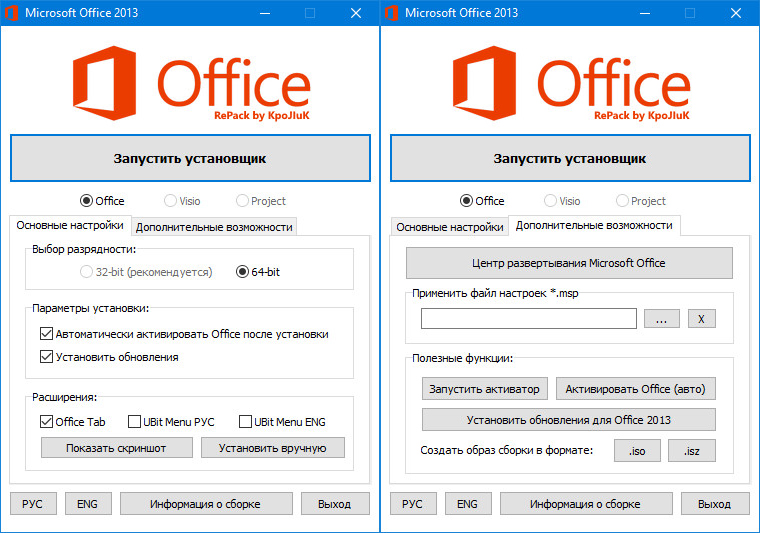Click the 'Установить вручную' button
The image size is (760, 533).
[x=272, y=448]
